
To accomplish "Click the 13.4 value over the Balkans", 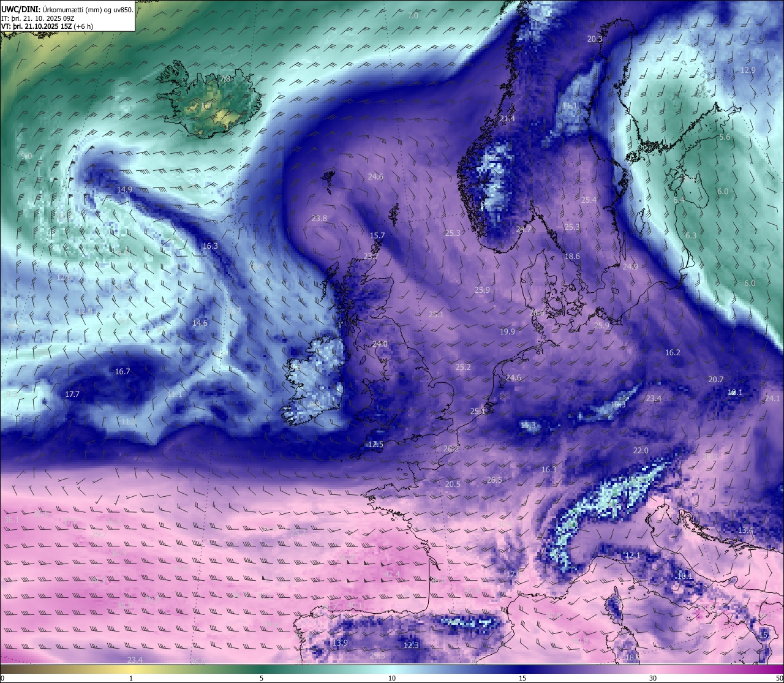I will (745, 530).
